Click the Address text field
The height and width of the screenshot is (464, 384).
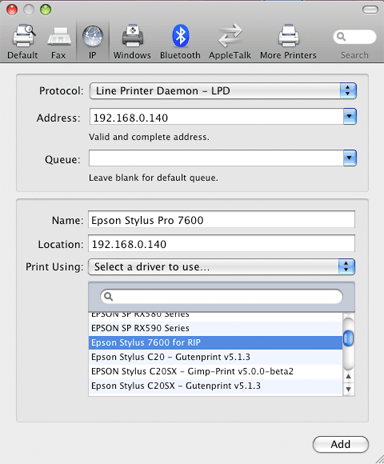216,117
